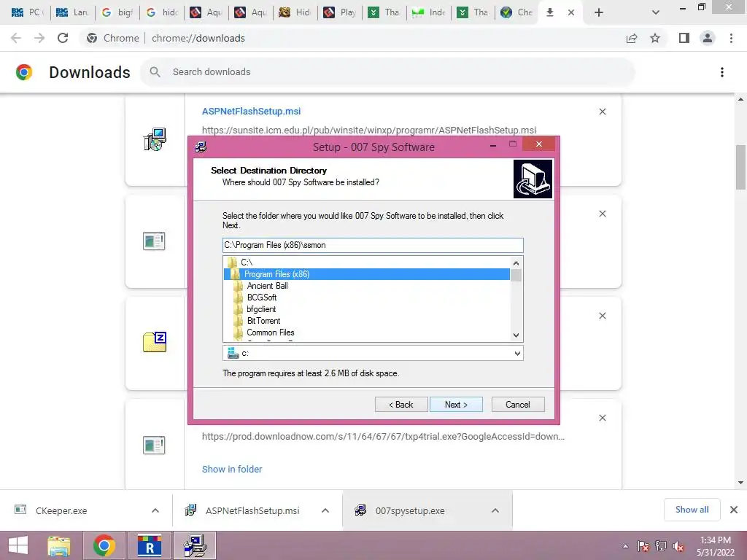
Task: Click the share page icon
Action: (x=632, y=38)
